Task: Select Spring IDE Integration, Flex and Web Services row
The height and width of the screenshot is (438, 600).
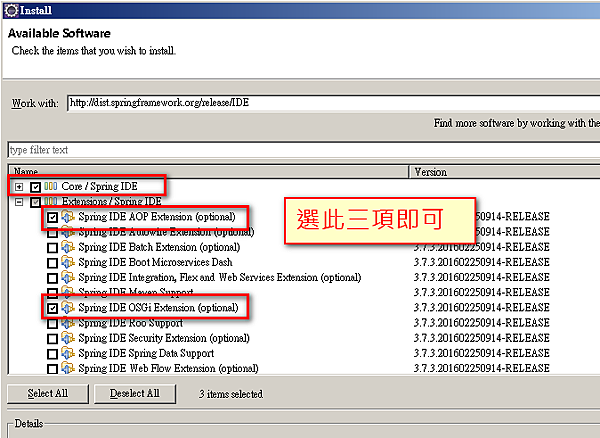Action: (220, 277)
